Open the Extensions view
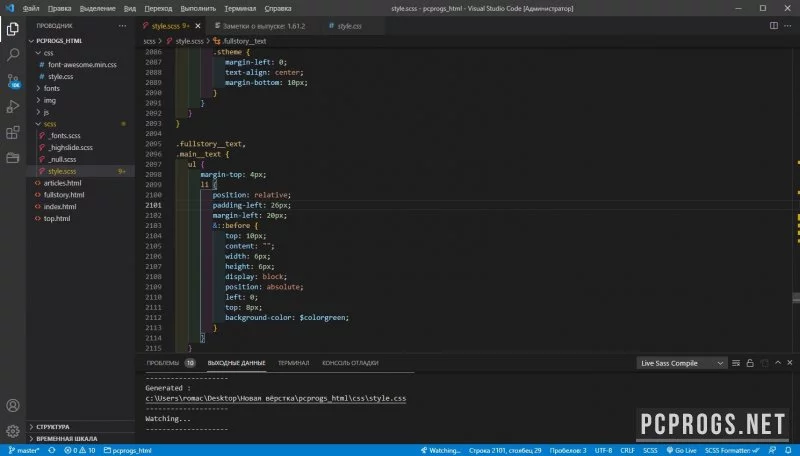This screenshot has width=800, height=456. tap(13, 133)
